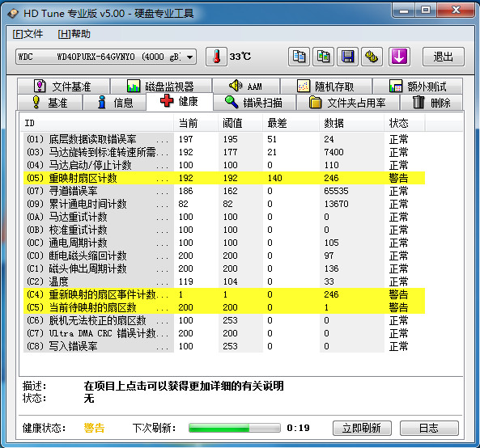Click the thermometer temperature icon
The height and width of the screenshot is (448, 480).
pyautogui.click(x=216, y=57)
